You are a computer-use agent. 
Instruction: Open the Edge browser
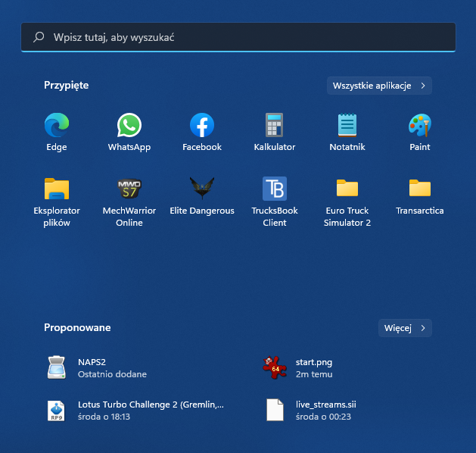57,125
